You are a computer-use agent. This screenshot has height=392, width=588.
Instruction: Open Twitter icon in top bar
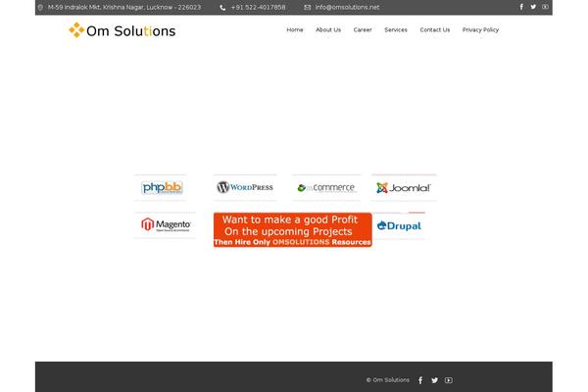coord(533,7)
